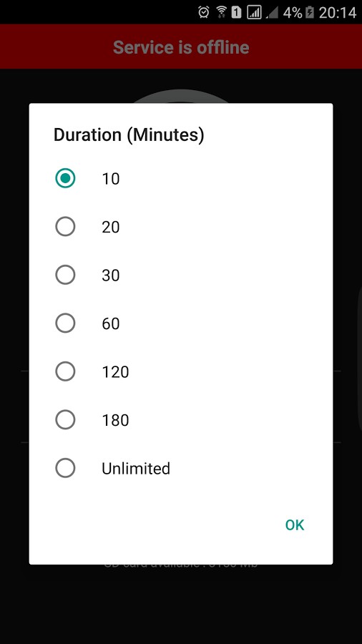362x644 pixels.
Task: Tap the Wi-Fi status icon
Action: click(x=221, y=12)
